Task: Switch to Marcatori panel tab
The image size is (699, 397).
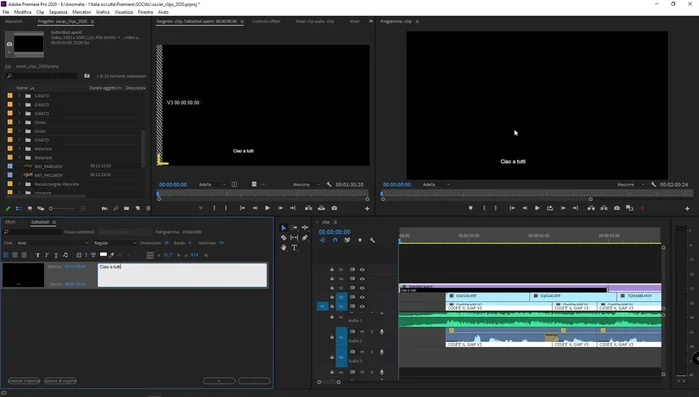Action: pyautogui.click(x=14, y=21)
